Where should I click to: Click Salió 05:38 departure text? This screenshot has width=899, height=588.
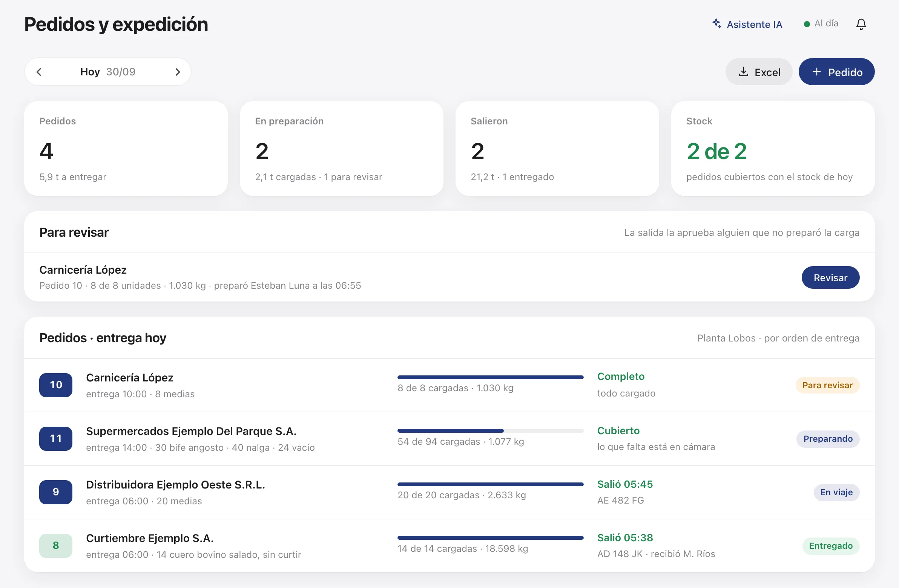(x=625, y=538)
